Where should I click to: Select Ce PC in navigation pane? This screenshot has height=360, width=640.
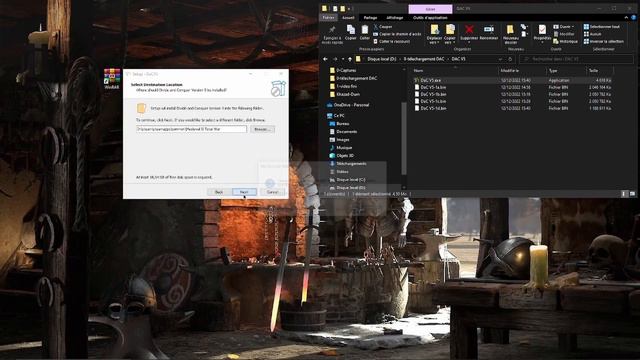[336, 116]
